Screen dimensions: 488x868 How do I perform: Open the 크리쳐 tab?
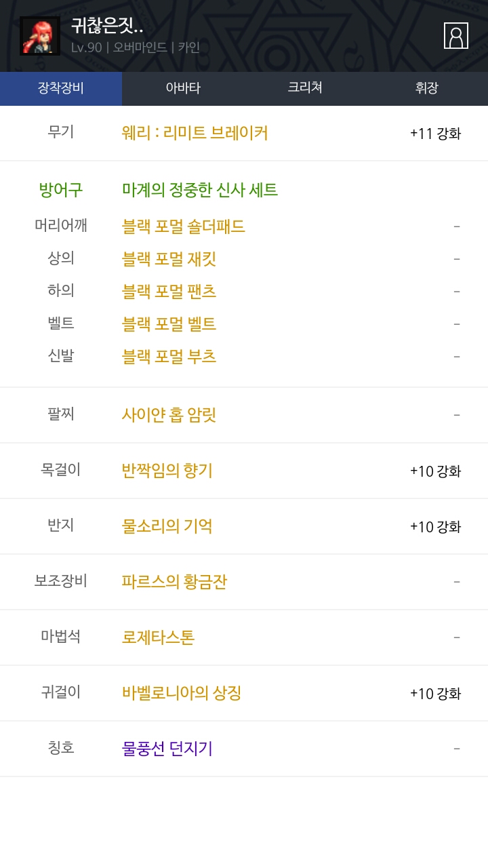pos(305,88)
